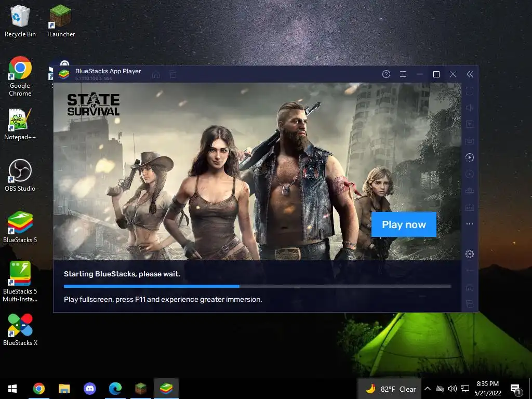Expand more sidebar tools three dots
The width and height of the screenshot is (532, 399).
point(470,224)
